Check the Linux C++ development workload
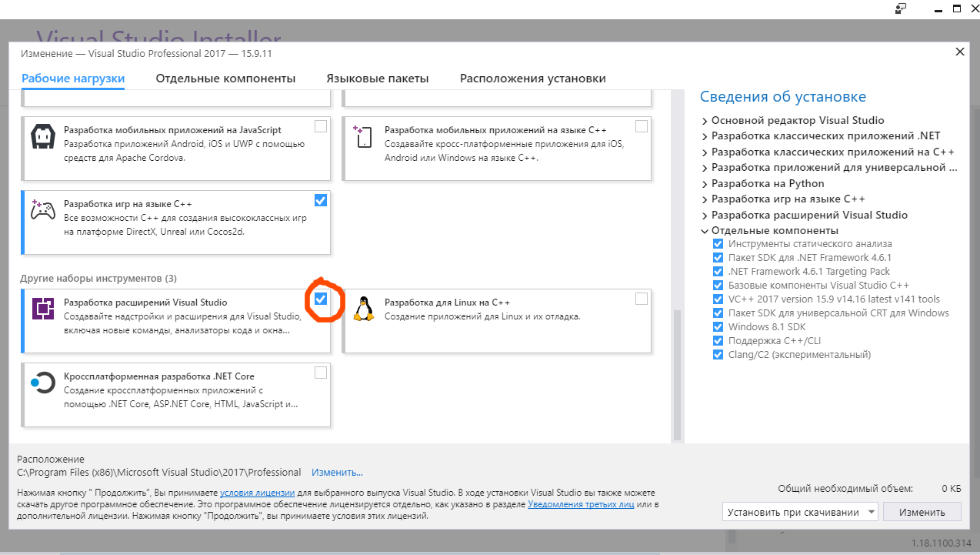 pos(642,299)
